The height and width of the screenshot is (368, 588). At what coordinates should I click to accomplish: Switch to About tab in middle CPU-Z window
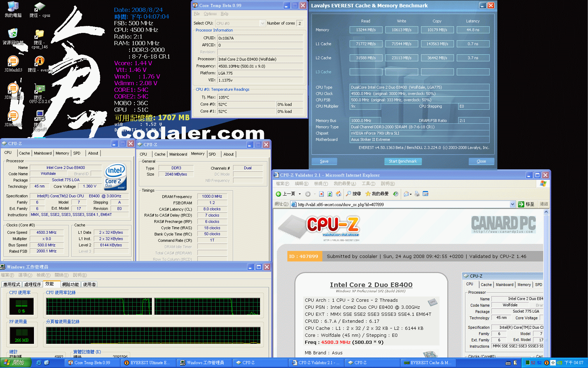(229, 154)
